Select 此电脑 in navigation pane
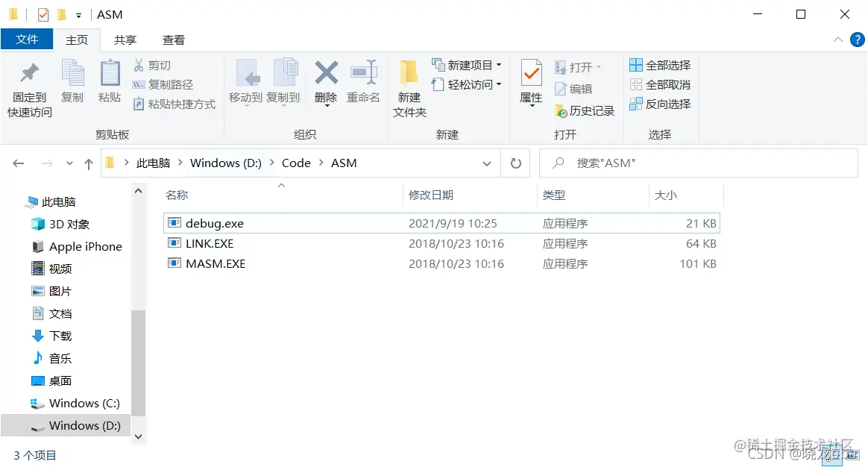Screen dimensions: 868x467 (x=51, y=201)
